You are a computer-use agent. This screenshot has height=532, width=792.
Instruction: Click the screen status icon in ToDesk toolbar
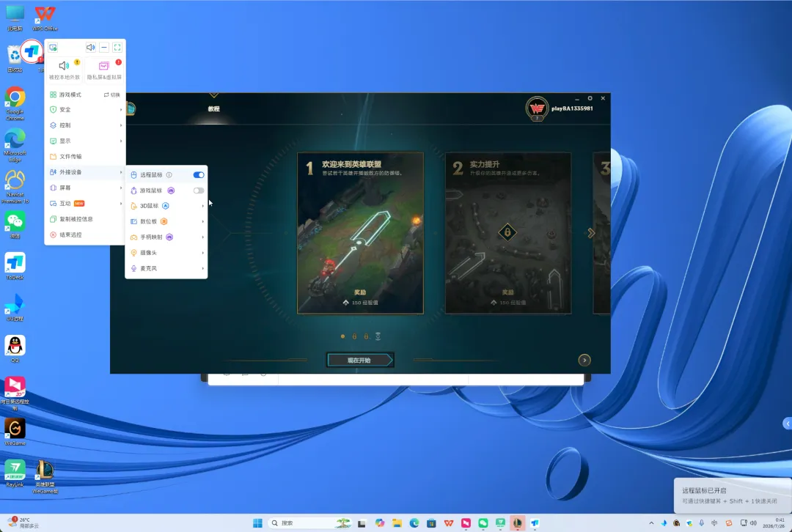pyautogui.click(x=53, y=48)
